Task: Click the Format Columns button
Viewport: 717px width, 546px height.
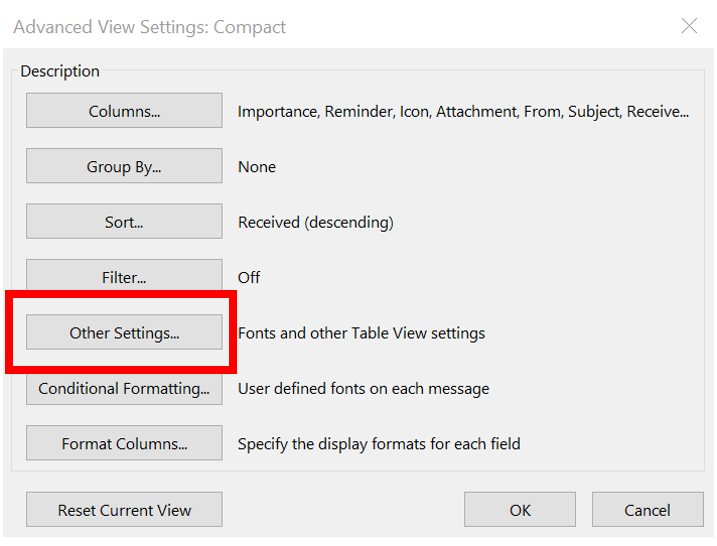Action: [x=124, y=443]
